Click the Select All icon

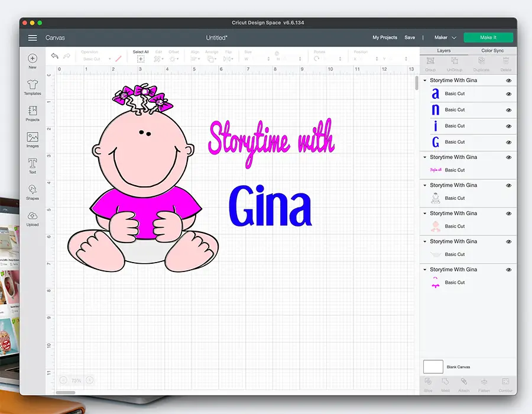coord(141,59)
